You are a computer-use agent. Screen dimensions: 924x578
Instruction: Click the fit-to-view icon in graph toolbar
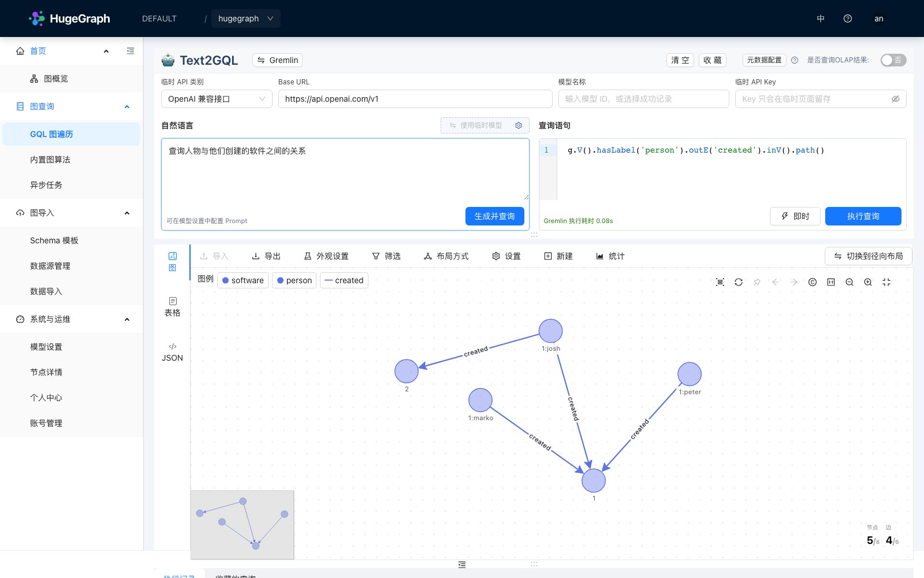[720, 282]
